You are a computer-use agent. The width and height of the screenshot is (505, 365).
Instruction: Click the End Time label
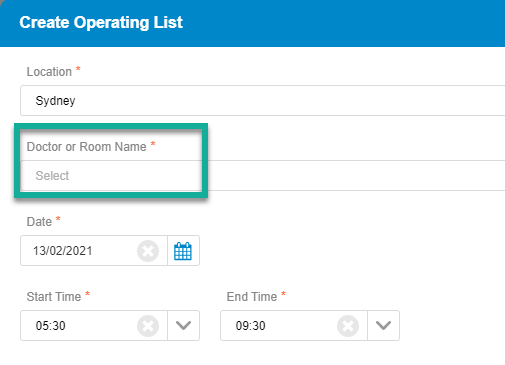click(x=252, y=297)
